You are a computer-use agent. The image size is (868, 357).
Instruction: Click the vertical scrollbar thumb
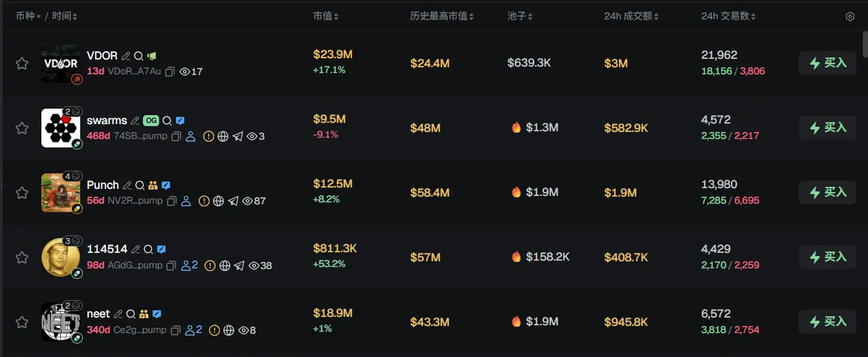865,44
